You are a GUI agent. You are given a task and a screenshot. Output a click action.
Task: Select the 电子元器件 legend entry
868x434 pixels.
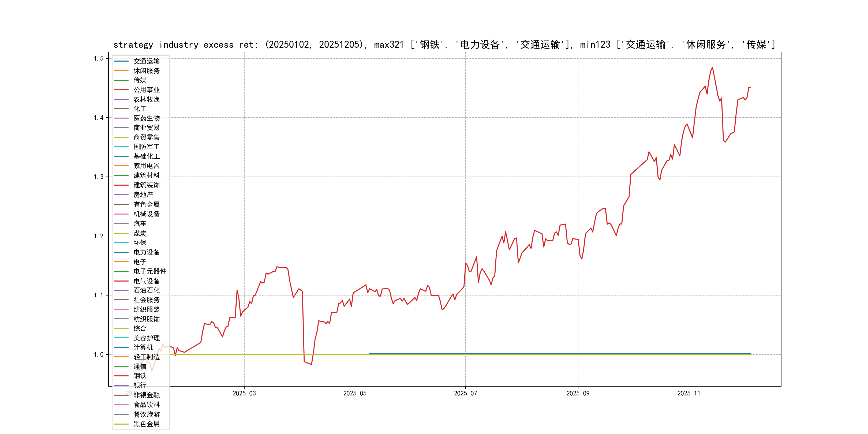click(149, 271)
